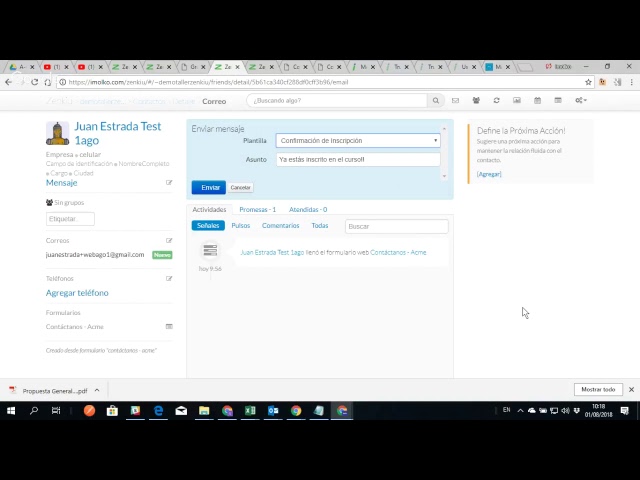This screenshot has width=640, height=480.
Task: Click Mostrar todo downloads button
Action: (598, 389)
